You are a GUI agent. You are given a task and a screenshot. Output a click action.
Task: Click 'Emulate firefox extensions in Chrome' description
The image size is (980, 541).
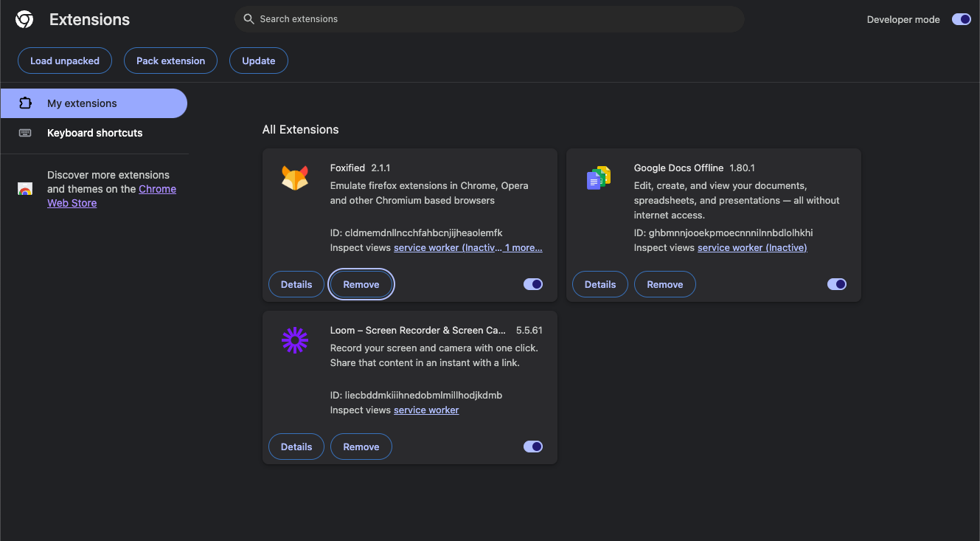(429, 193)
